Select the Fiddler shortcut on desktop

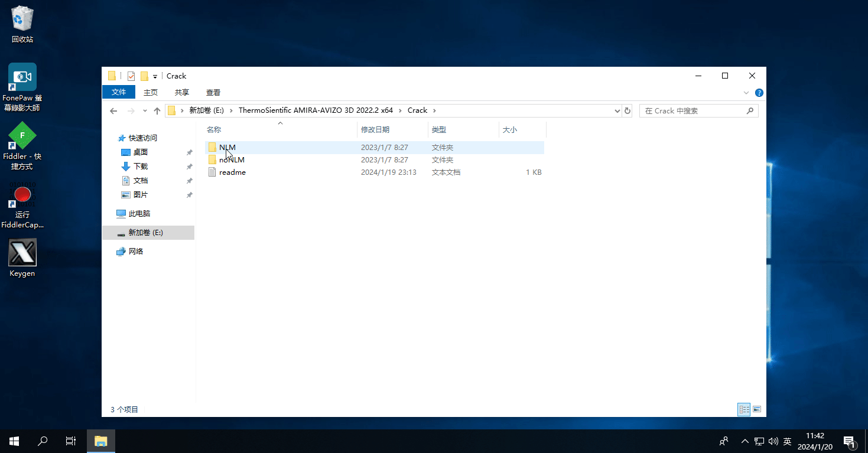tap(22, 145)
